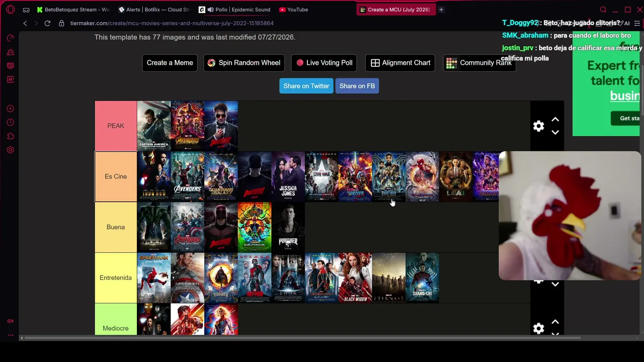This screenshot has width=644, height=362.
Task: Open the tab search magnifier icon
Action: (603, 10)
